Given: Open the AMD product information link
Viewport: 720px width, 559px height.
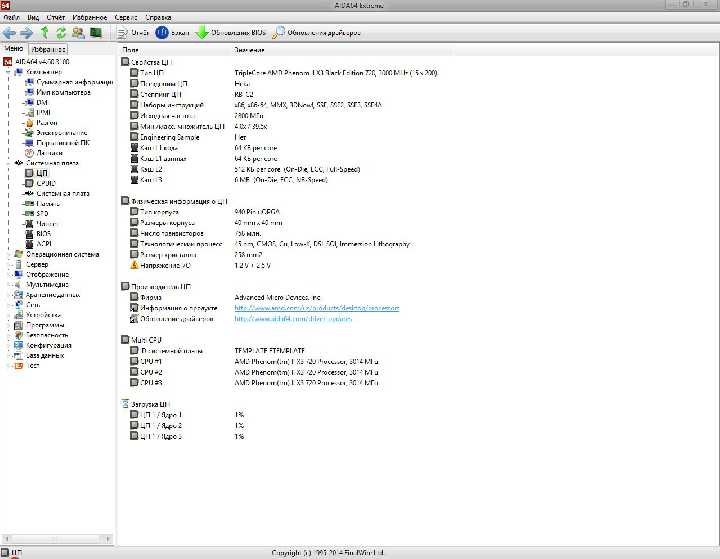Looking at the screenshot, I should coord(317,308).
